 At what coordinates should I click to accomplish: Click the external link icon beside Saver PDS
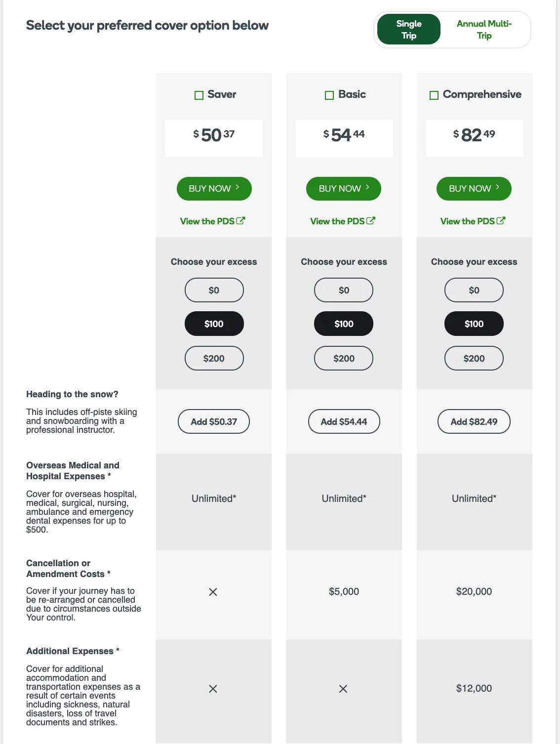[x=241, y=221]
